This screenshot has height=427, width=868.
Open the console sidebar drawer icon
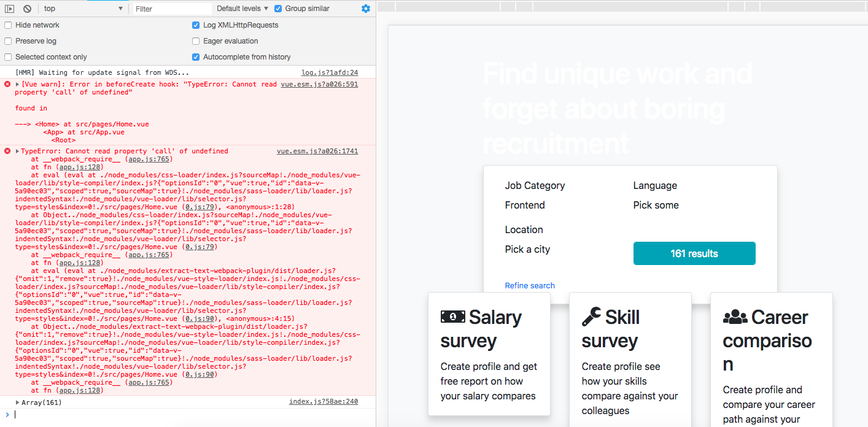(8, 9)
